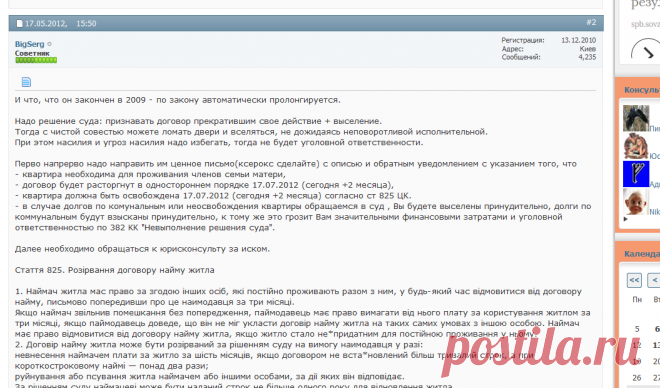Click the Киев address value

[588, 49]
